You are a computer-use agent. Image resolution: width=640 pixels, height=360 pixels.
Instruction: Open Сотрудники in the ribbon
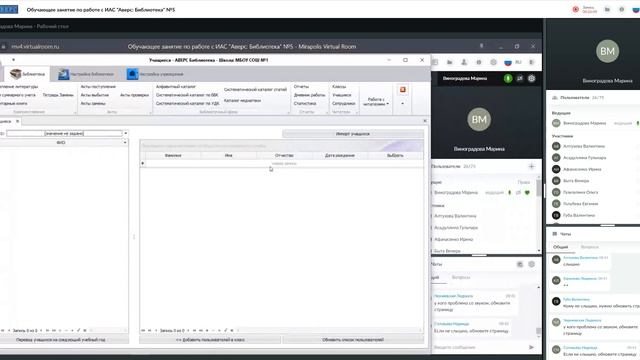tap(344, 103)
